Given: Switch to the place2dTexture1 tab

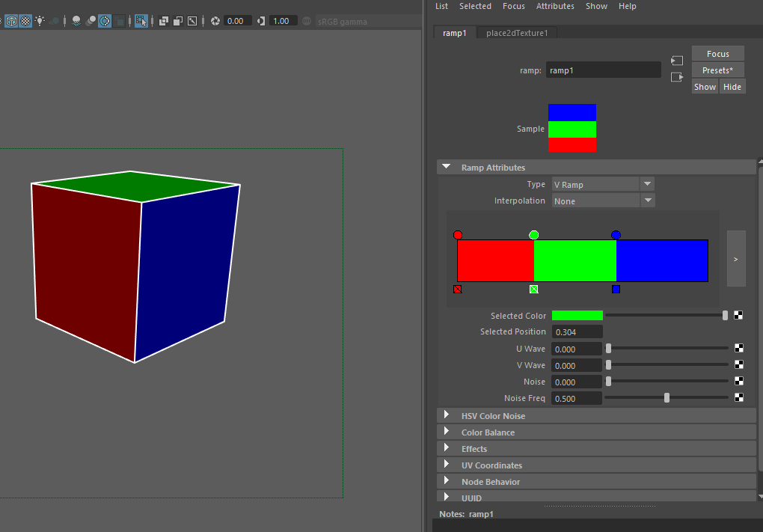Looking at the screenshot, I should point(516,33).
